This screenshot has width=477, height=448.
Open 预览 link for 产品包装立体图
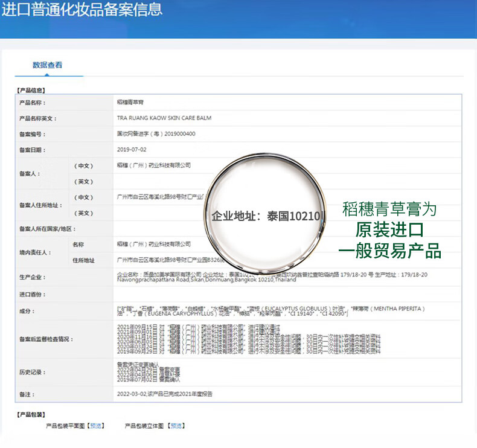click(x=176, y=426)
